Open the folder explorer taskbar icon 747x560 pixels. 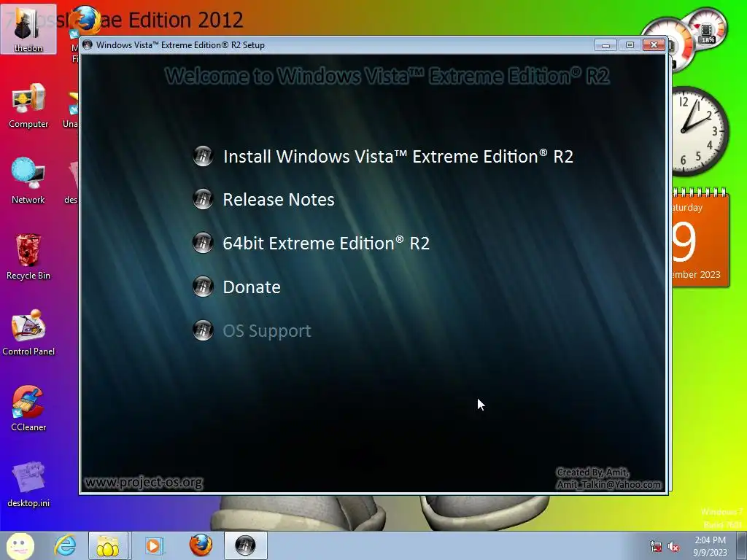click(x=108, y=545)
